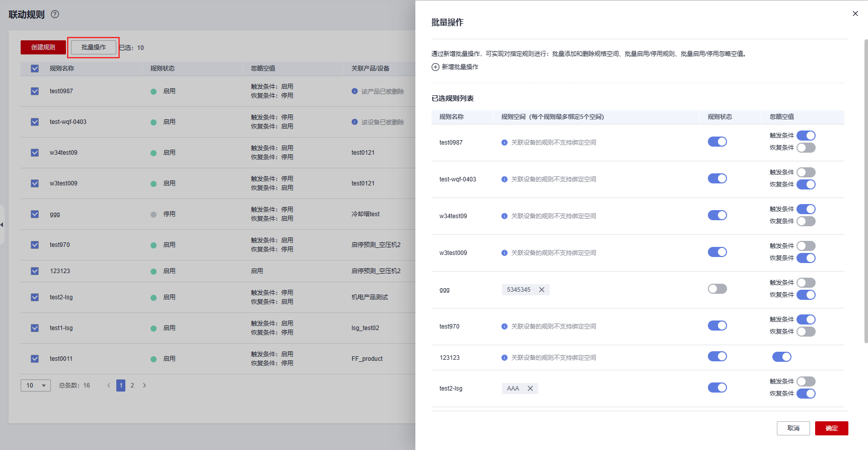The width and height of the screenshot is (868, 450).
Task: Click the help icon next to 联动规则 title
Action: pyautogui.click(x=55, y=14)
